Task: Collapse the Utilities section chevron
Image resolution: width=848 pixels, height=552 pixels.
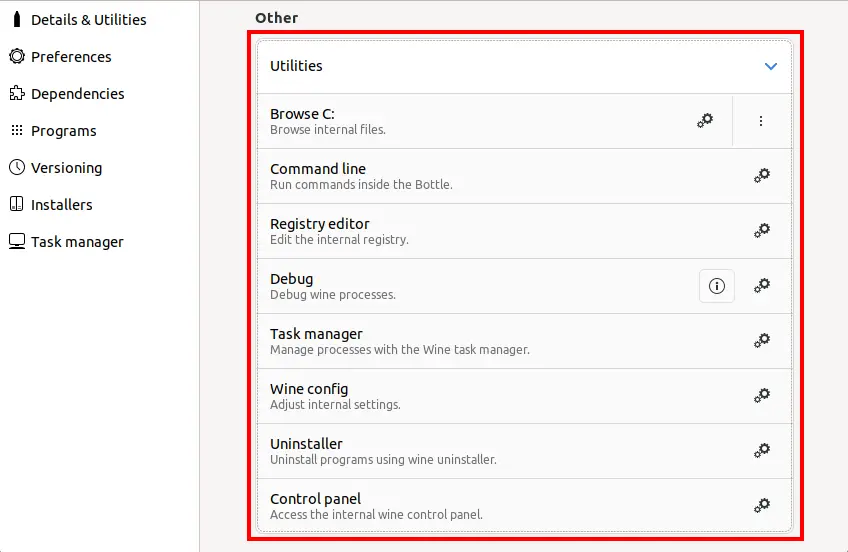Action: point(771,66)
